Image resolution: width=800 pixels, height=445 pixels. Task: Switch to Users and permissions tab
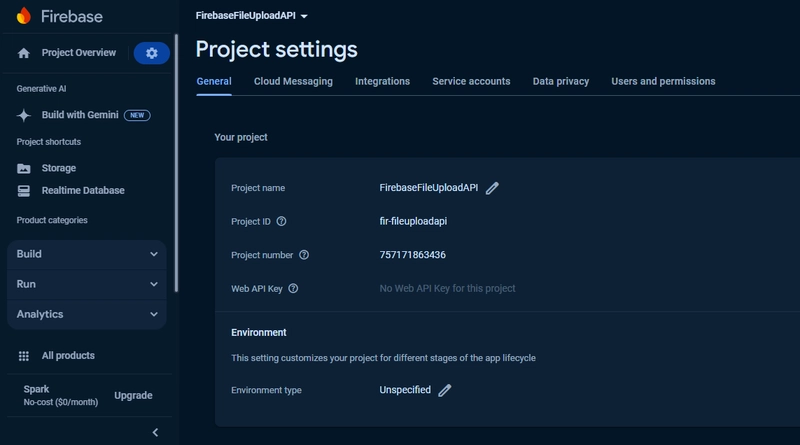click(x=663, y=82)
